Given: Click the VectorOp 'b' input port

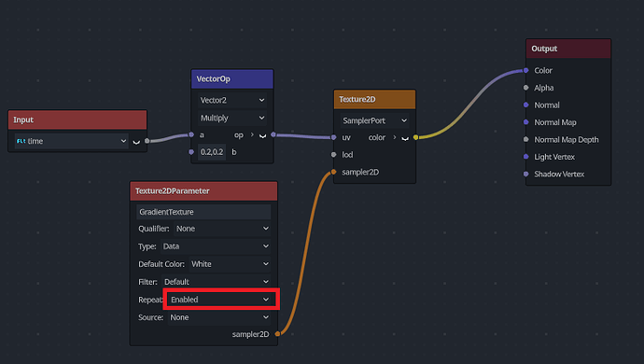Looking at the screenshot, I should tap(191, 152).
